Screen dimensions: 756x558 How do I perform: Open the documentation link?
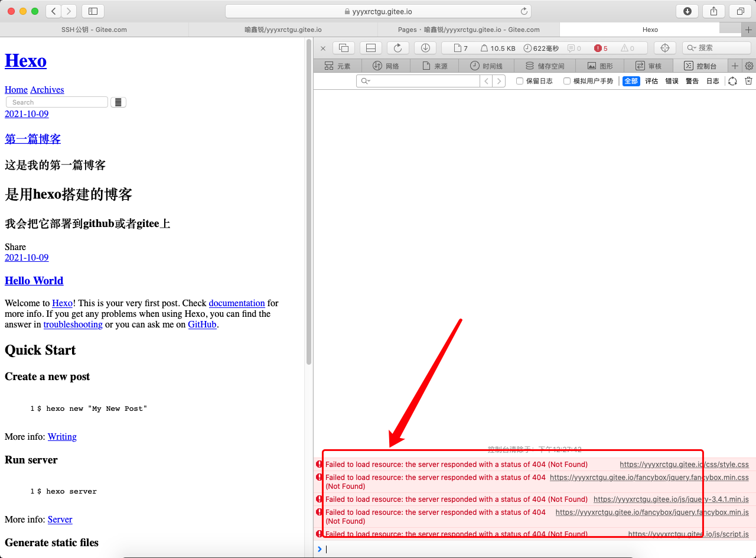click(x=236, y=303)
